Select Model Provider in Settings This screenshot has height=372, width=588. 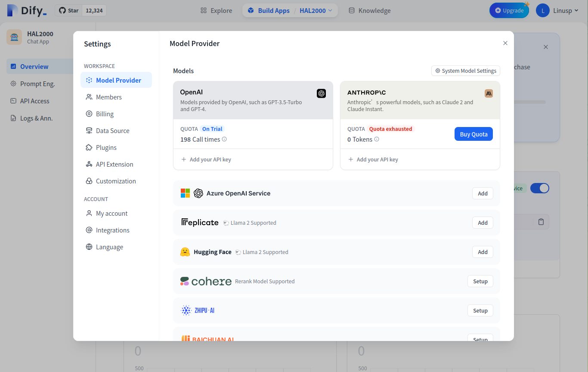click(116, 80)
